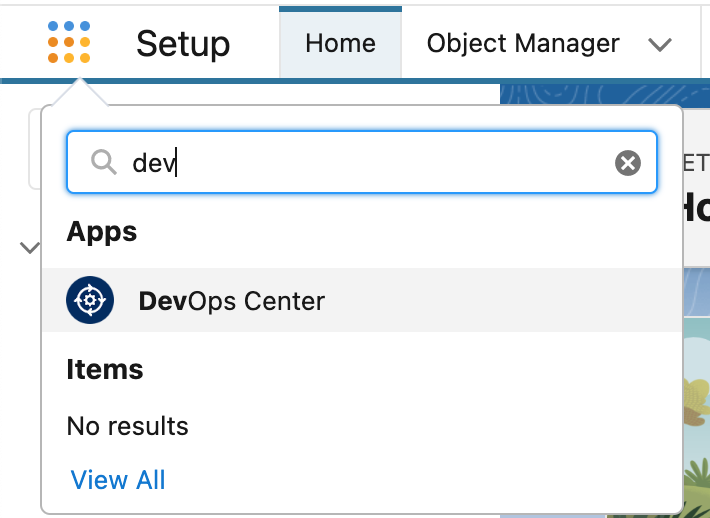The width and height of the screenshot is (710, 518).
Task: Clear the search with the X icon
Action: (x=628, y=163)
